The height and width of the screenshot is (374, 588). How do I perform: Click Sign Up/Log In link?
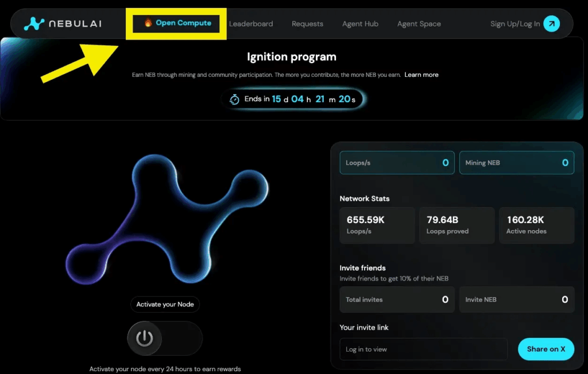click(x=515, y=24)
